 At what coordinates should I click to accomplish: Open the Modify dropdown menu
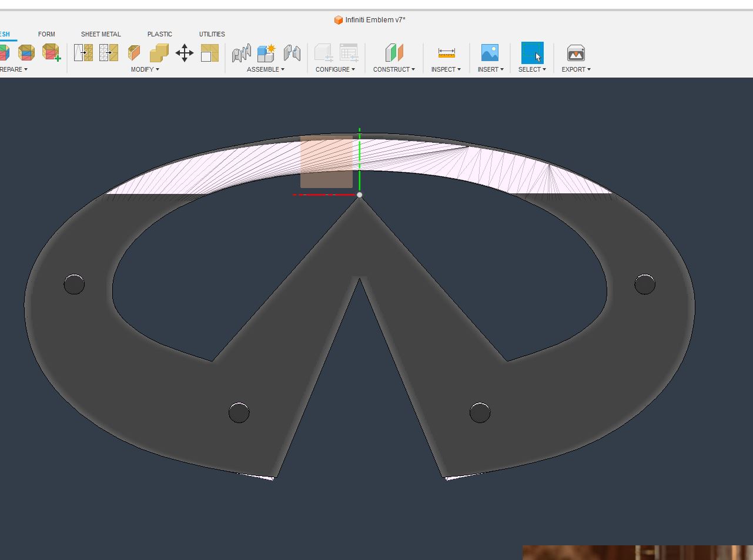[x=145, y=69]
